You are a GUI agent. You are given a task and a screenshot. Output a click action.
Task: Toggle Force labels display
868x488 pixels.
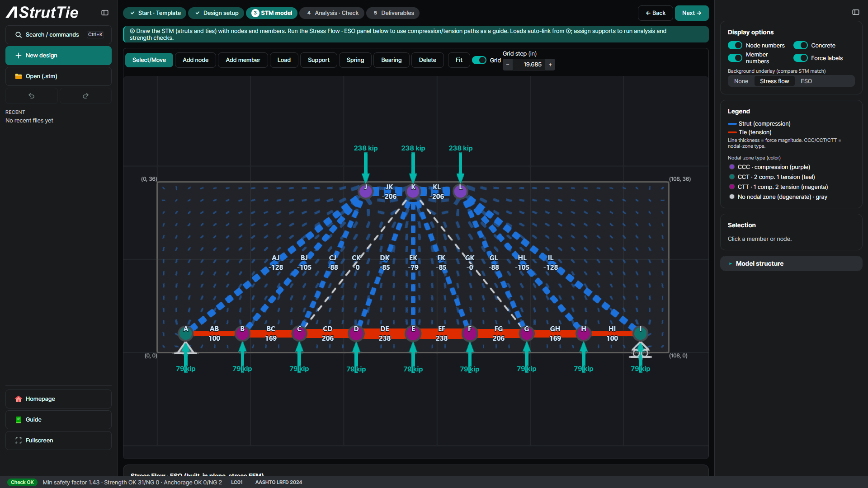click(801, 58)
